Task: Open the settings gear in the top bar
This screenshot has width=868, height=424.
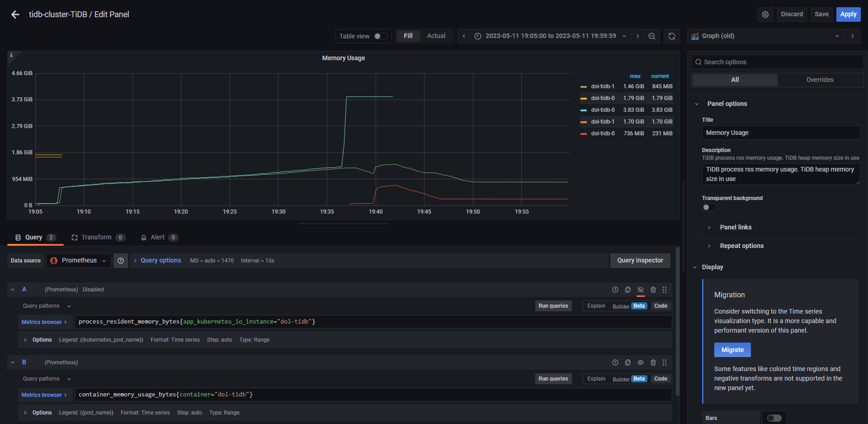Action: (765, 14)
